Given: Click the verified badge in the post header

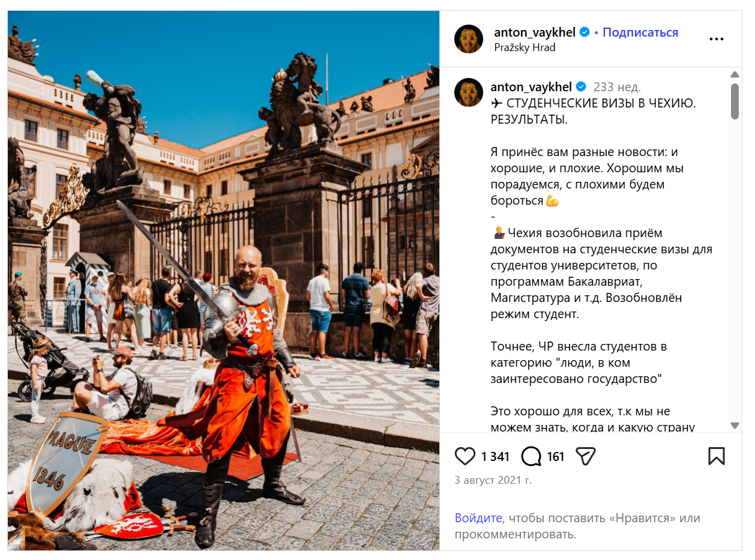Looking at the screenshot, I should [584, 32].
